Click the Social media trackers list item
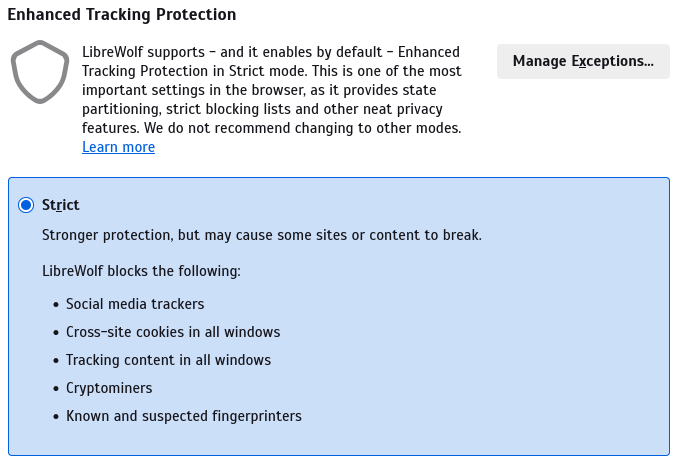Image resolution: width=679 pixels, height=465 pixels. tap(135, 304)
